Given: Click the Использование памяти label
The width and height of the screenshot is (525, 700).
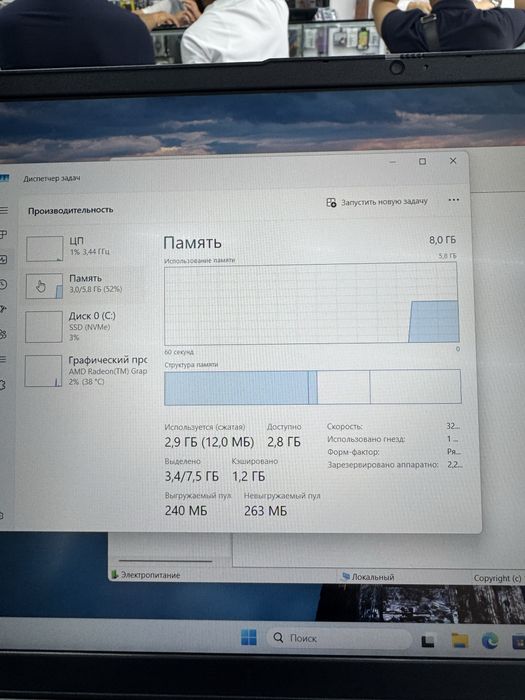Looking at the screenshot, I should (200, 260).
